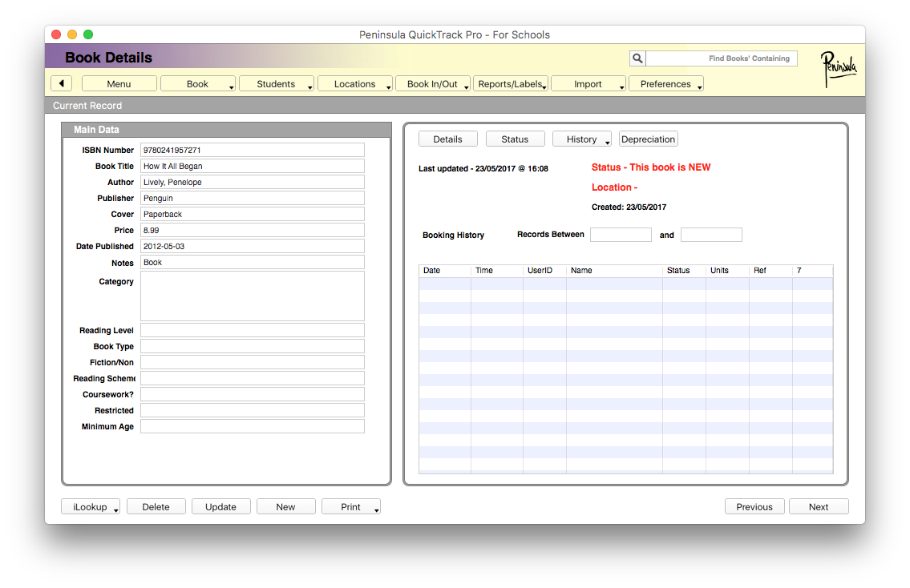Go to the Previous record
Image resolution: width=910 pixels, height=588 pixels.
[754, 507]
